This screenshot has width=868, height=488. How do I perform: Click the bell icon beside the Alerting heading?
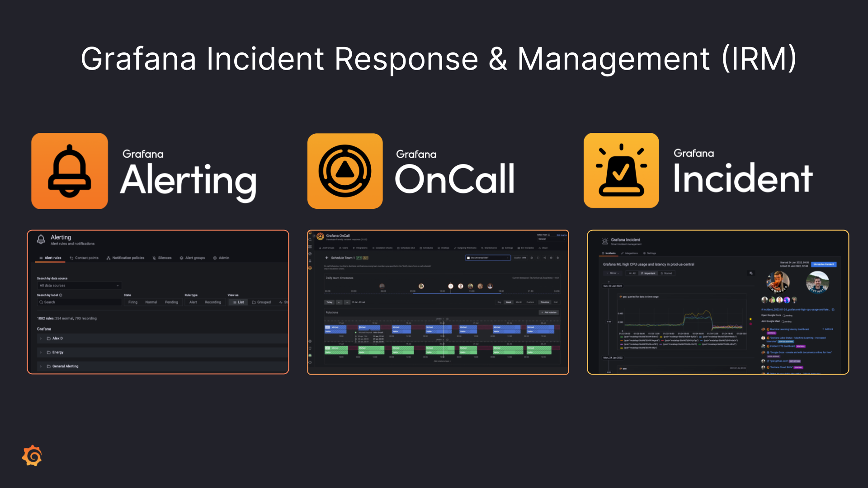point(41,239)
